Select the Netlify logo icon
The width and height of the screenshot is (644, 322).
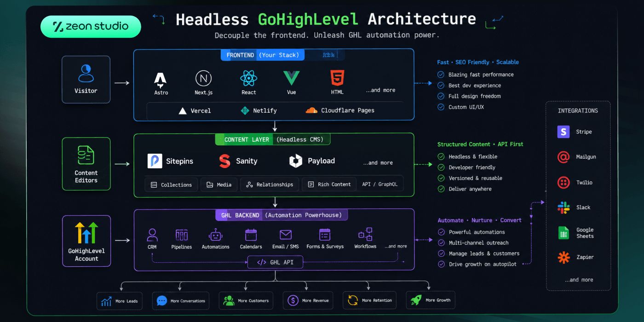(x=245, y=110)
